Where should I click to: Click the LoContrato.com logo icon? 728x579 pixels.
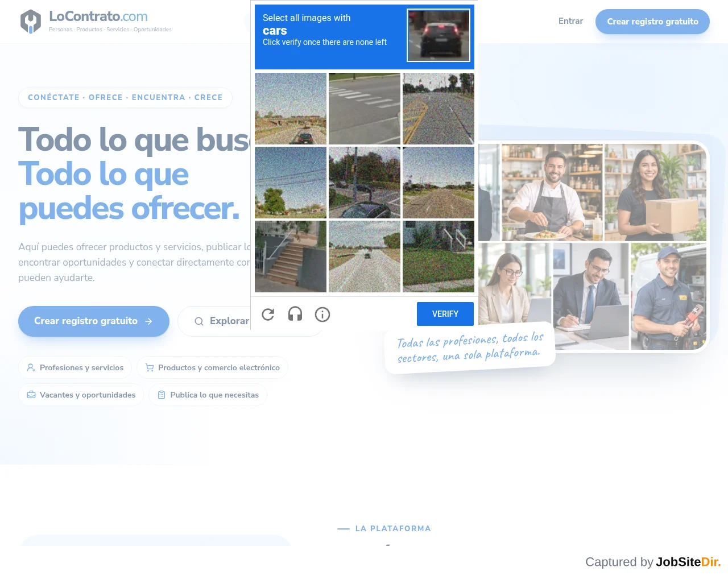[31, 22]
